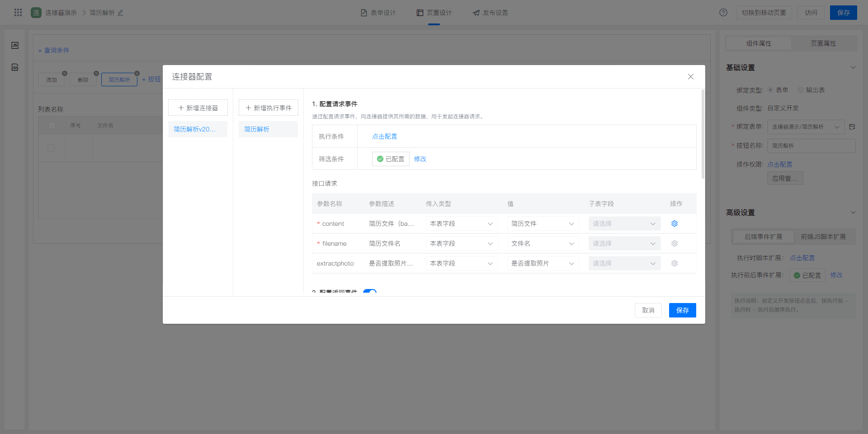Switch to the 发布设置 tab

(x=491, y=13)
